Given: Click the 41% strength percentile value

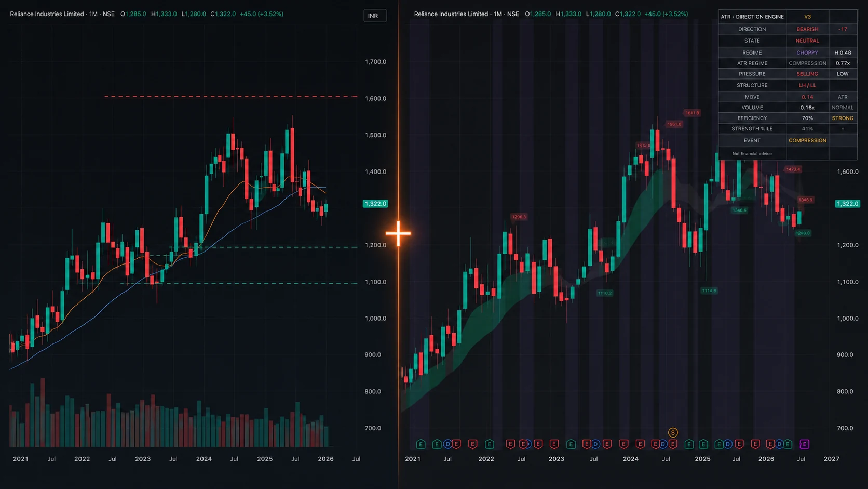Looking at the screenshot, I should (807, 129).
